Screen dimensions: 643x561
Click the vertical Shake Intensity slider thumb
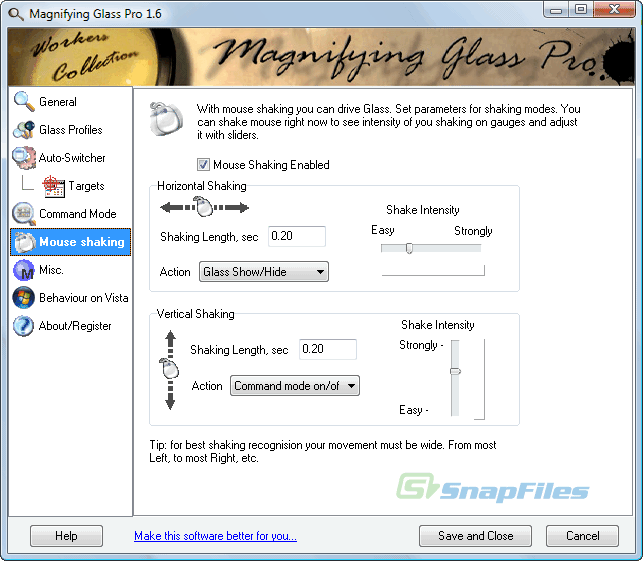click(455, 372)
